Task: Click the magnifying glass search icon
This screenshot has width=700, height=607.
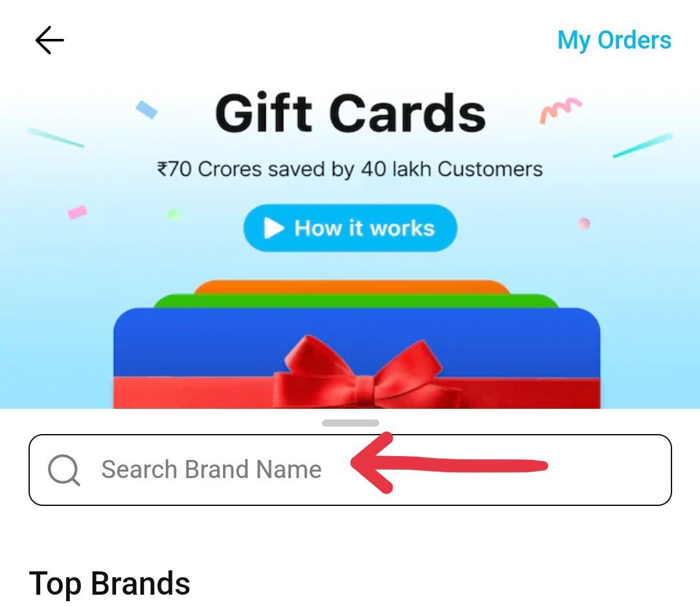Action: 64,470
